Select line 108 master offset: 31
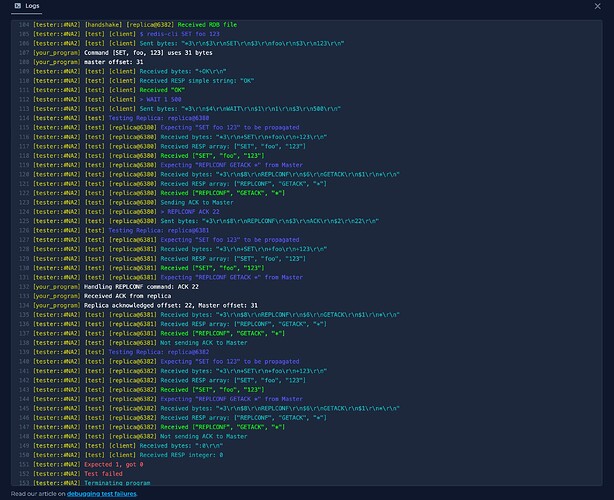 pyautogui.click(x=88, y=62)
